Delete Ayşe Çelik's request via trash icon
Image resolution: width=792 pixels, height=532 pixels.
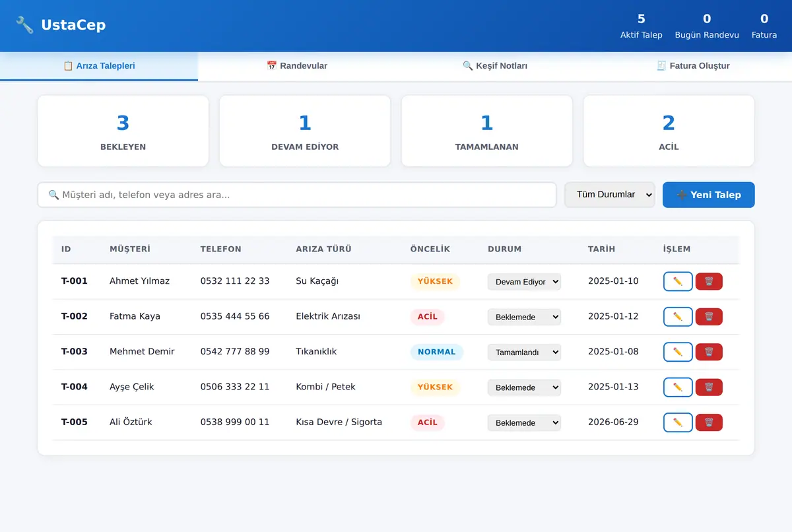[709, 387]
